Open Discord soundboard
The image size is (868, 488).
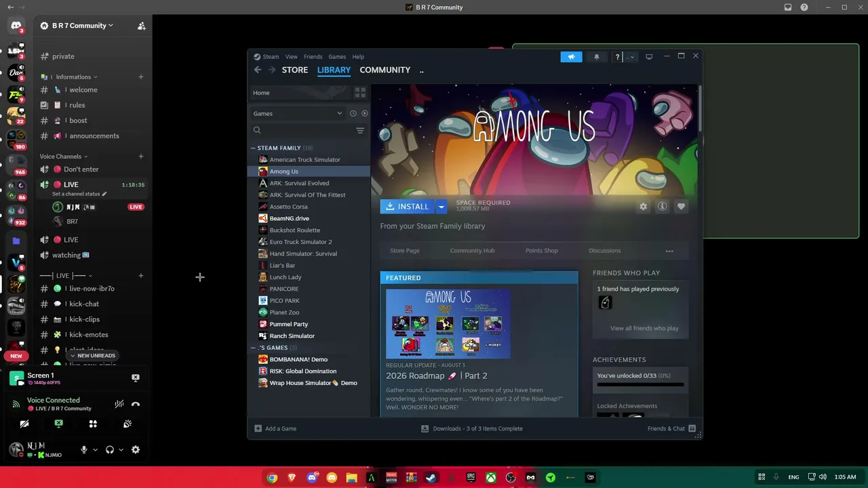[x=127, y=424]
